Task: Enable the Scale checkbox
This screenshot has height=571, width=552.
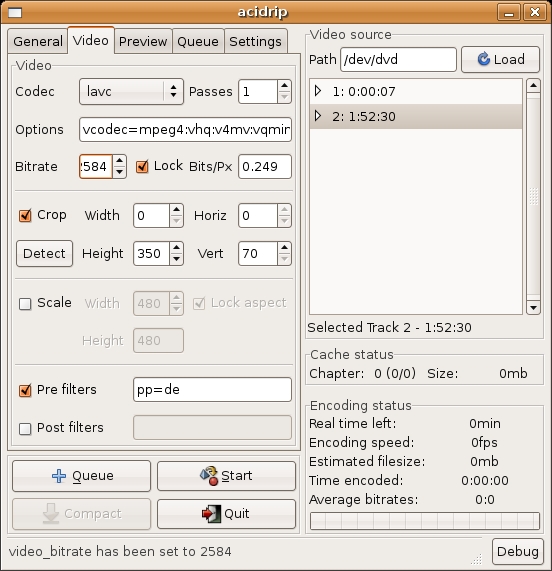Action: (25, 303)
